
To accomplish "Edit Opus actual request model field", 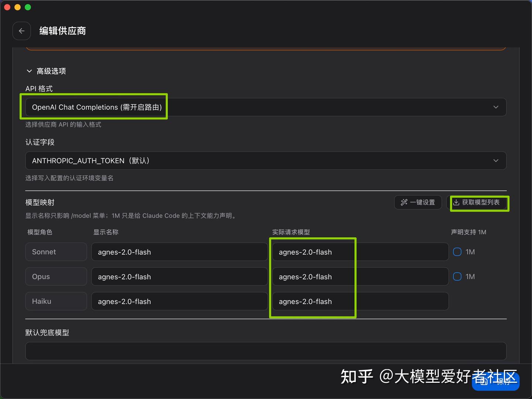I will 361,276.
